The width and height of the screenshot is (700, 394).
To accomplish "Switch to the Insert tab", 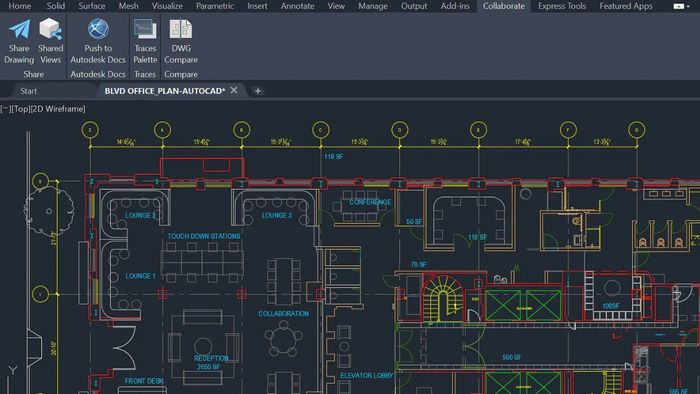I will 258,6.
